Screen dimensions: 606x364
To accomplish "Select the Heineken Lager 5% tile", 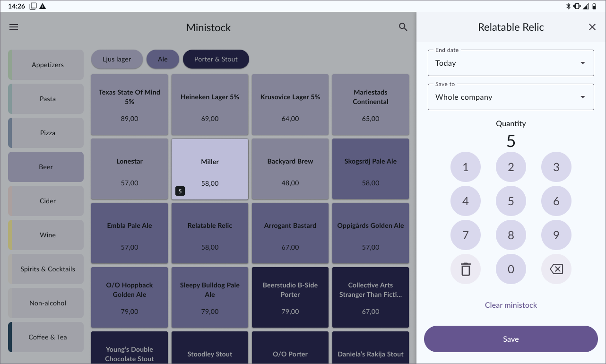I will coord(210,104).
